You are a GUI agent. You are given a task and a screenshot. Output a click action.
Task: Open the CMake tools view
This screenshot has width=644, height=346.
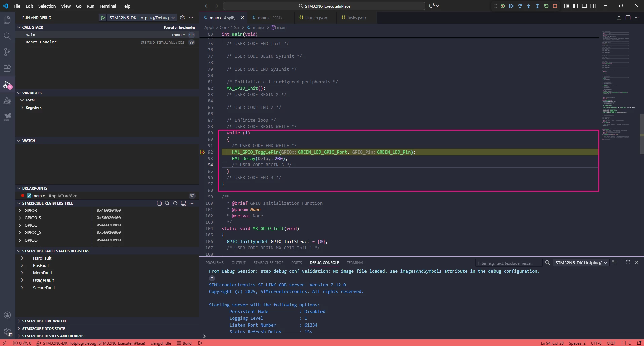(x=7, y=100)
